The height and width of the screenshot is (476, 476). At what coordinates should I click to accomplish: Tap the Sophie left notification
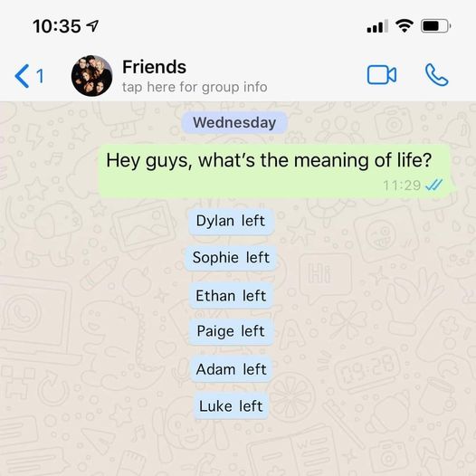point(231,258)
